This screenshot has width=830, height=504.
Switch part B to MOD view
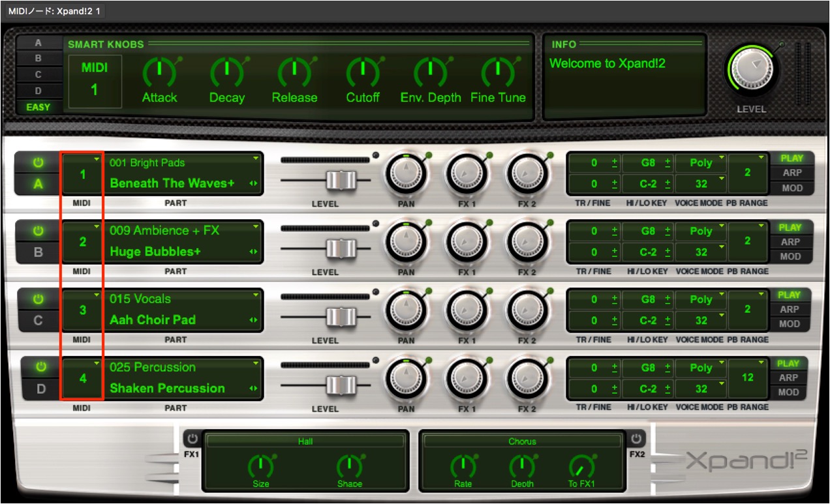pyautogui.click(x=790, y=256)
